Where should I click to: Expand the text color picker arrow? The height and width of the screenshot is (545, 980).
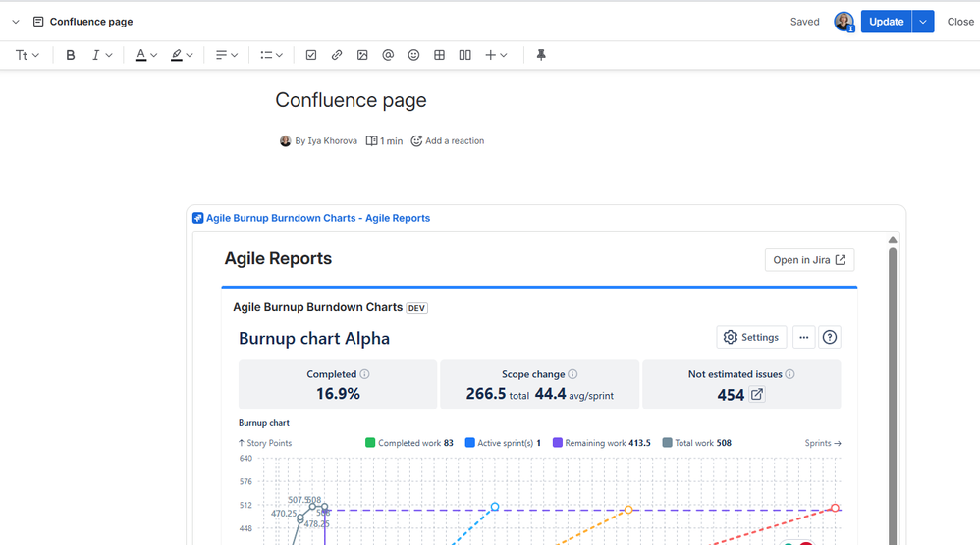154,55
